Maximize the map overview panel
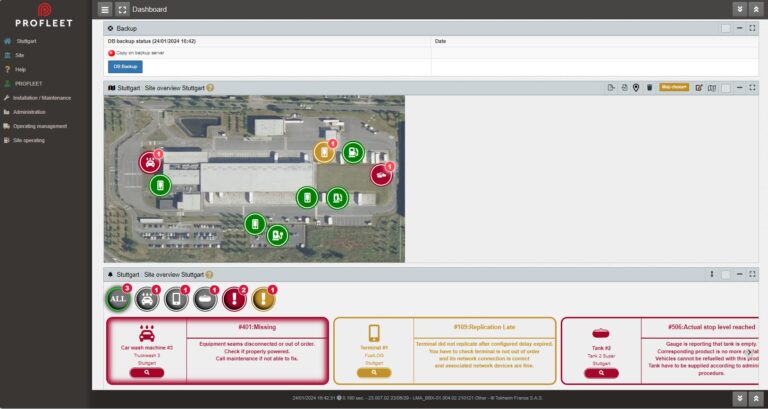Image resolution: width=768 pixels, height=409 pixels. [752, 88]
